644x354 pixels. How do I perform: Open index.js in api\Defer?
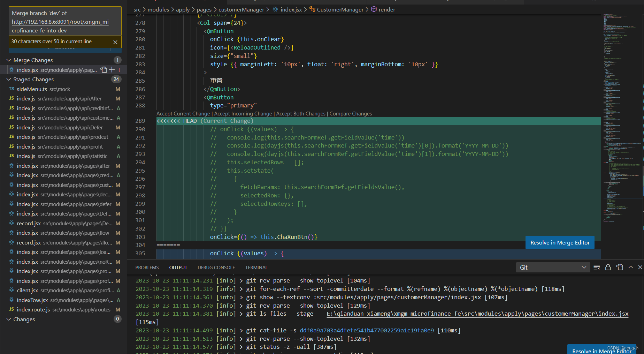63,127
